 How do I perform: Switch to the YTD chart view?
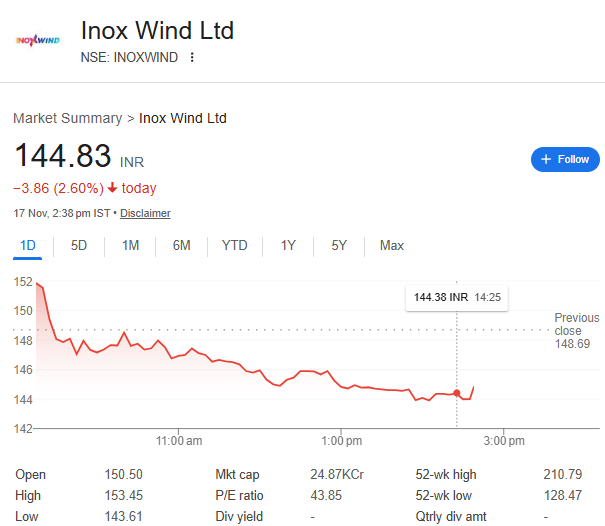pos(235,245)
